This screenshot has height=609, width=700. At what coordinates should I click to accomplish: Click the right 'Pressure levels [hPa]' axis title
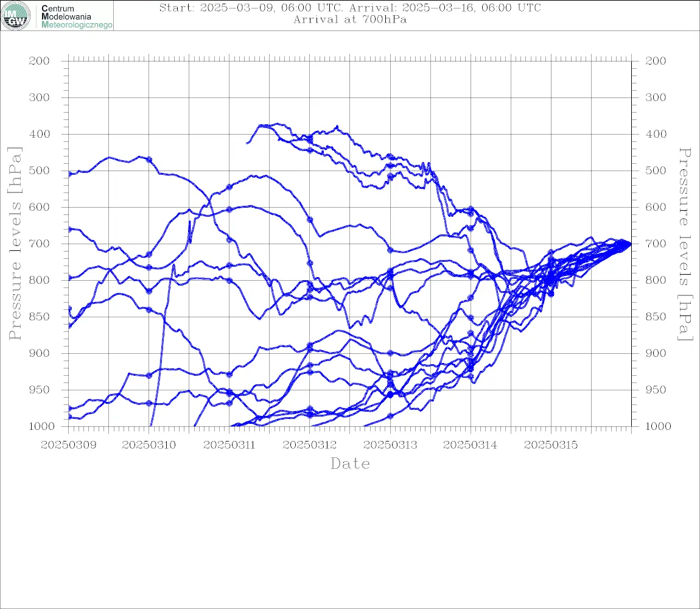coord(685,244)
